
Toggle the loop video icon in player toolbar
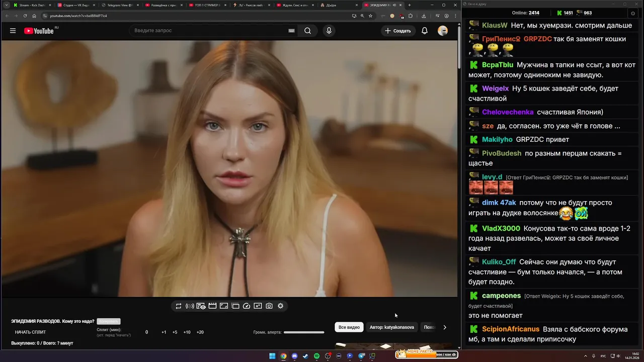coord(179,306)
